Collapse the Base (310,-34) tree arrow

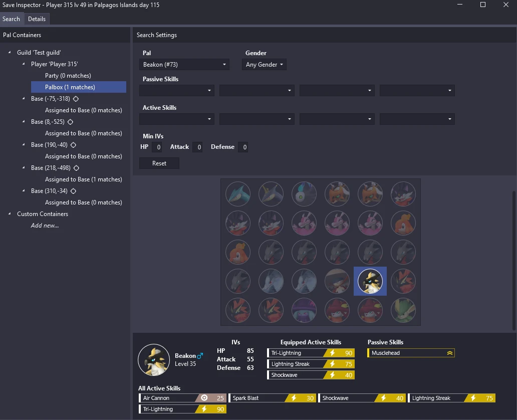[24, 190]
